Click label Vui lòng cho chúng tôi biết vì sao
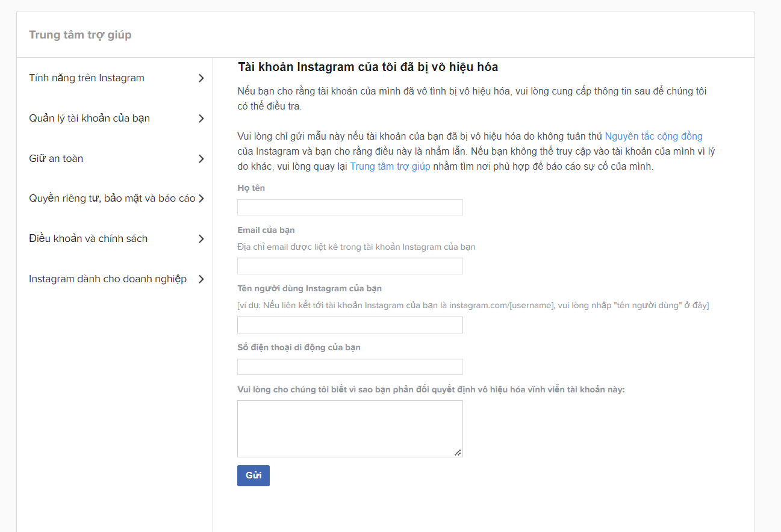Image resolution: width=781 pixels, height=532 pixels. [431, 390]
